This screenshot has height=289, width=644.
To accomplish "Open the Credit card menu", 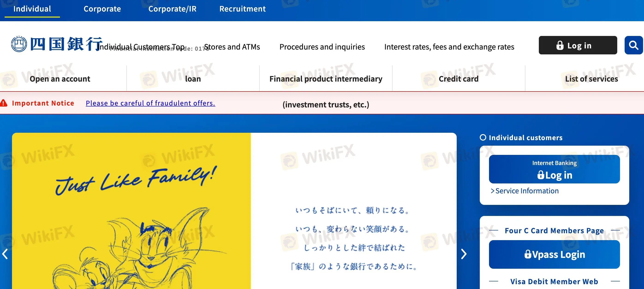I will (x=458, y=79).
